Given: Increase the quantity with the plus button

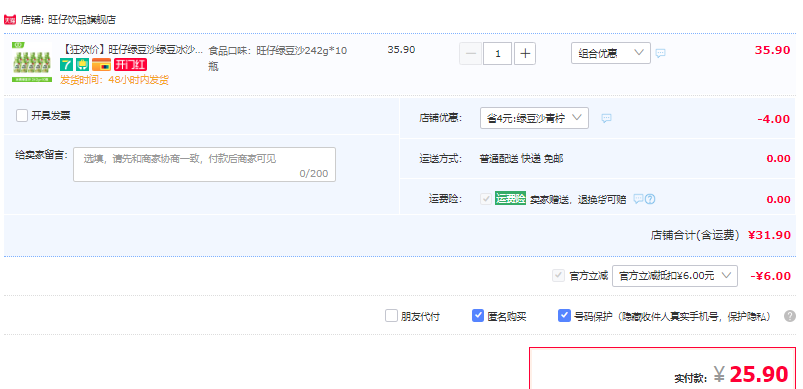Looking at the screenshot, I should pyautogui.click(x=524, y=54).
